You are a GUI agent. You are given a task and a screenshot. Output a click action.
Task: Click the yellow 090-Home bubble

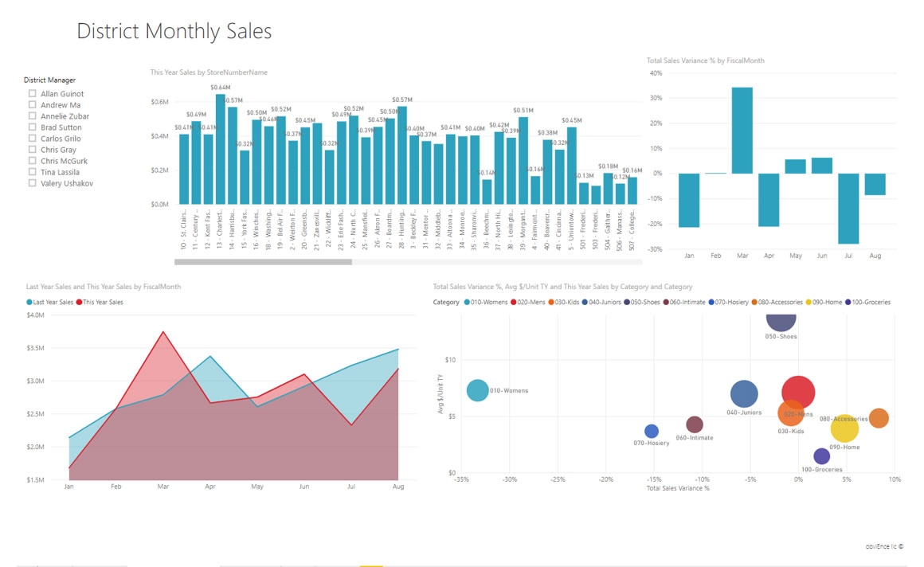click(844, 429)
